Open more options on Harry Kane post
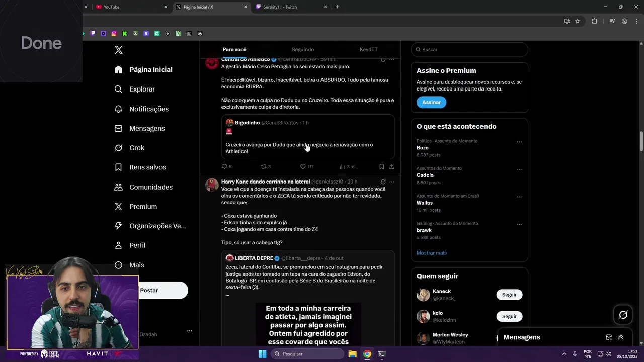This screenshot has height=362, width=644. point(392,182)
